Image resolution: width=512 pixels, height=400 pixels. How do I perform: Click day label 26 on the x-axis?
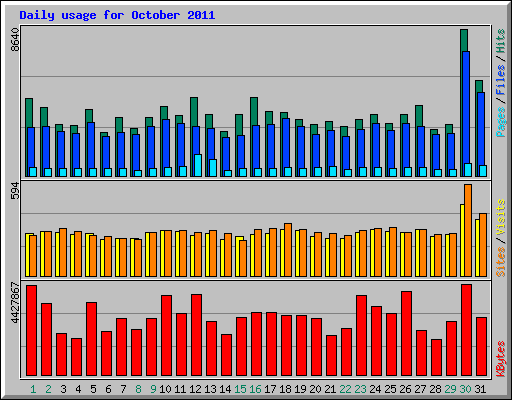tap(405, 389)
